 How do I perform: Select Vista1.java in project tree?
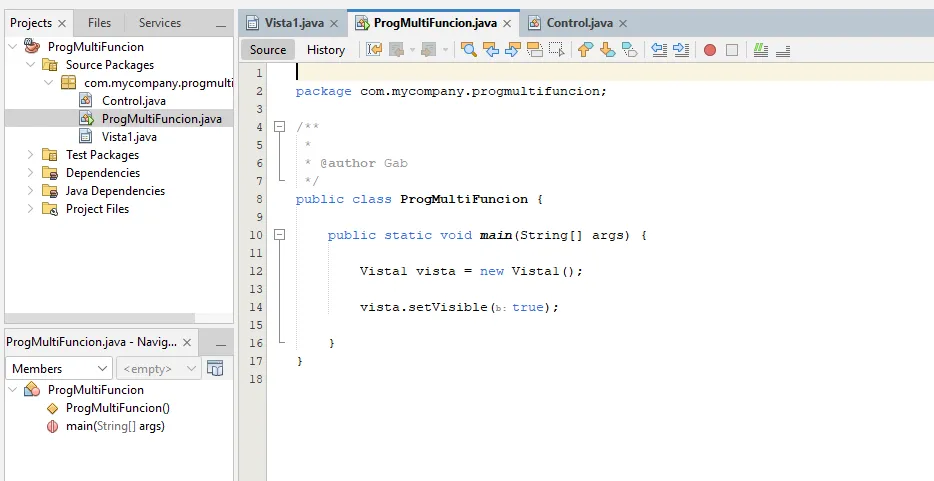(129, 136)
